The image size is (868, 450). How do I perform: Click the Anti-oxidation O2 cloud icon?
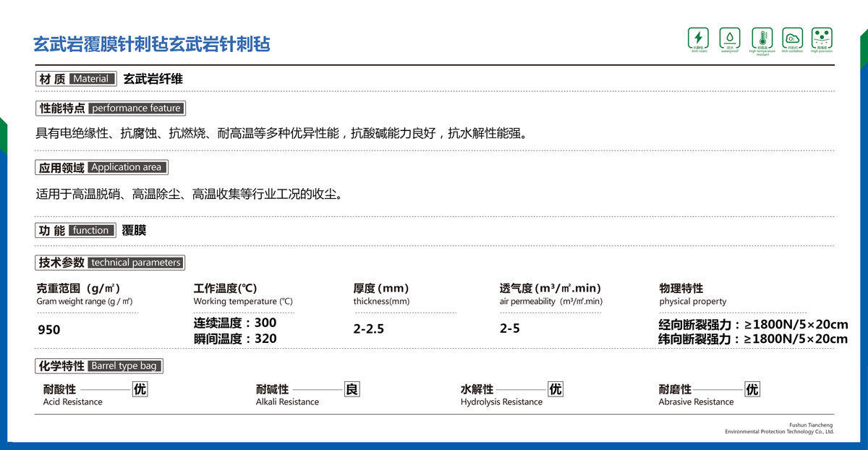(x=792, y=38)
